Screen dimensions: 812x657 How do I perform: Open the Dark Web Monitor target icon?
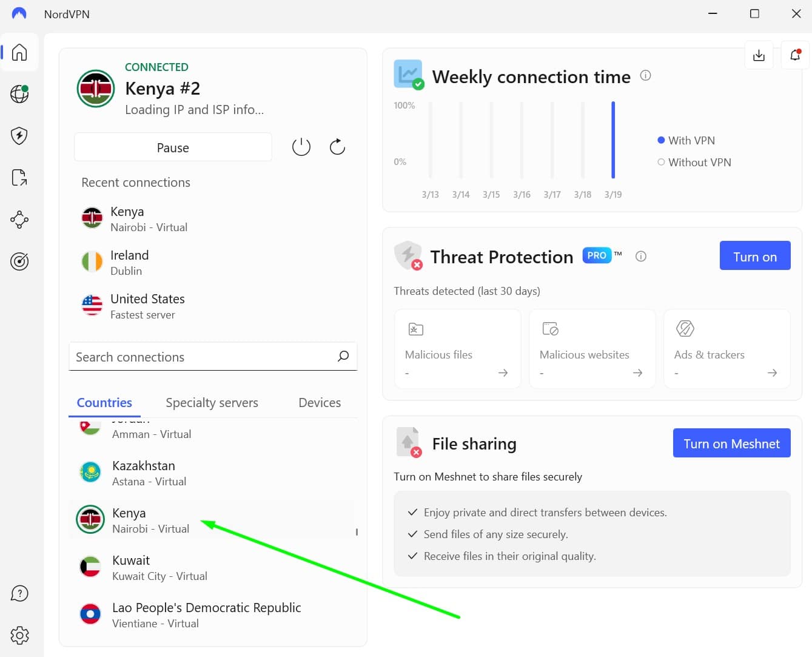tap(19, 261)
